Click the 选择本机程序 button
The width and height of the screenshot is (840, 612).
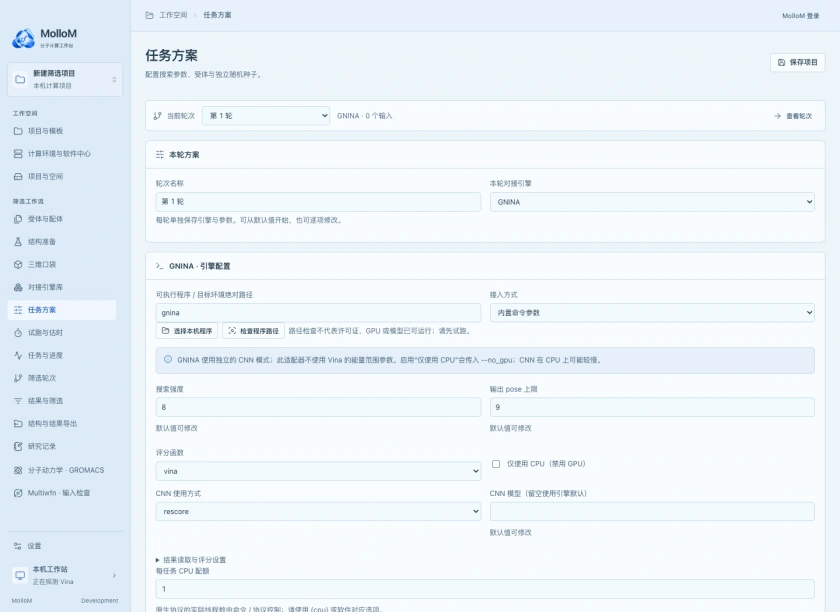pyautogui.click(x=187, y=331)
